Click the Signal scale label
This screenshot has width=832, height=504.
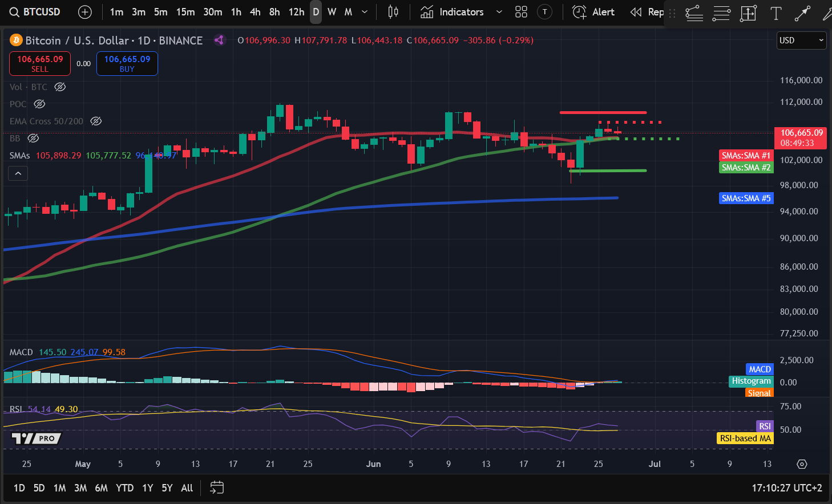760,392
